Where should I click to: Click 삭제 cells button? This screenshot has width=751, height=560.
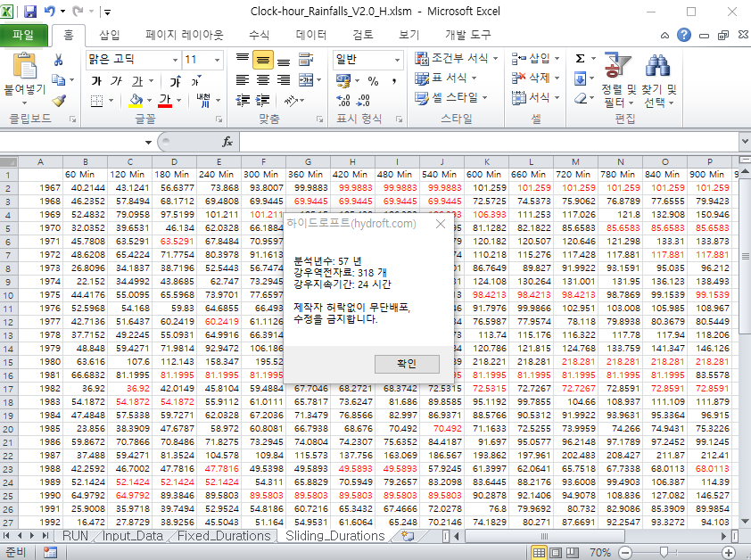[x=535, y=78]
